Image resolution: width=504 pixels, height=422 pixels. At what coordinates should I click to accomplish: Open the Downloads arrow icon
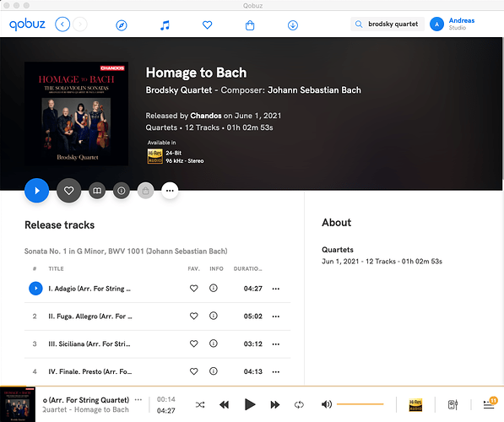pos(293,25)
